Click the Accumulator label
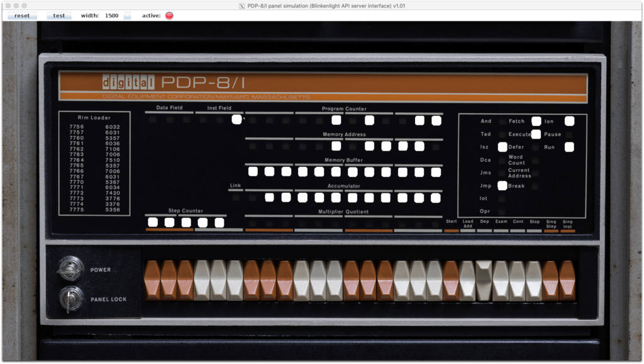 click(344, 186)
